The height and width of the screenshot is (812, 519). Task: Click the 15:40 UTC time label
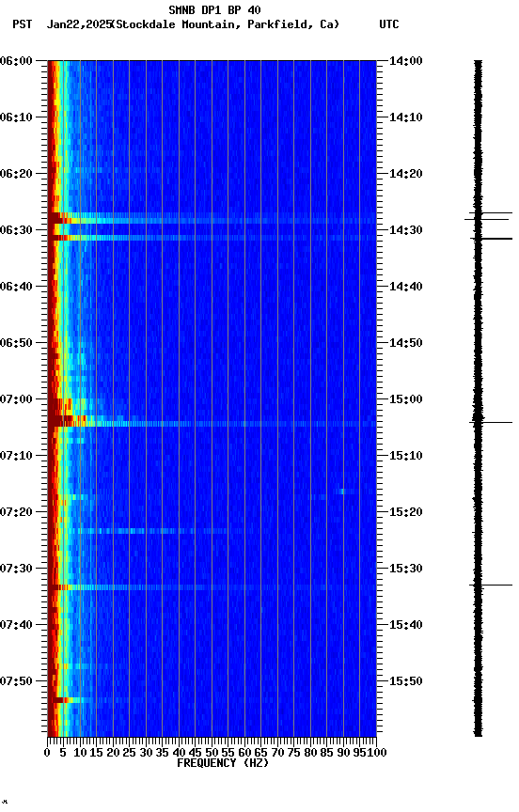(406, 625)
